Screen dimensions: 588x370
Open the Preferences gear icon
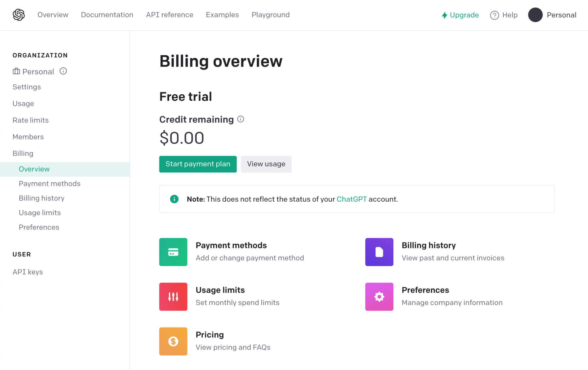379,297
